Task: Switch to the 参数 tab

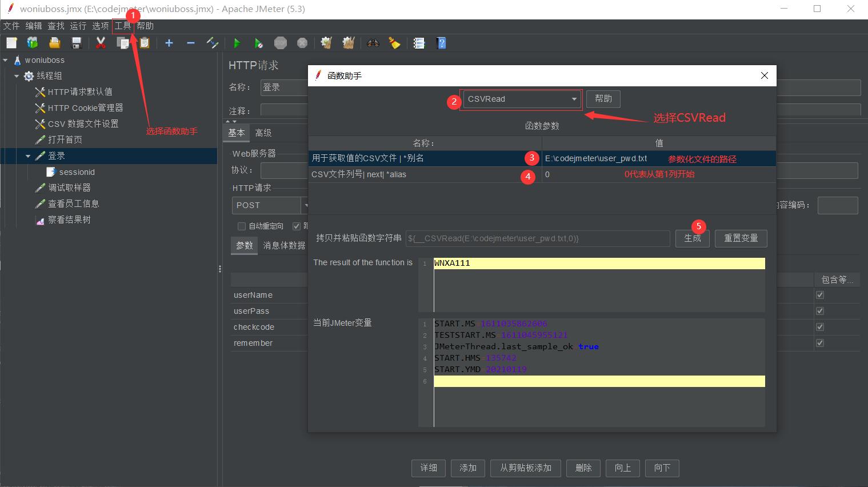Action: 245,245
